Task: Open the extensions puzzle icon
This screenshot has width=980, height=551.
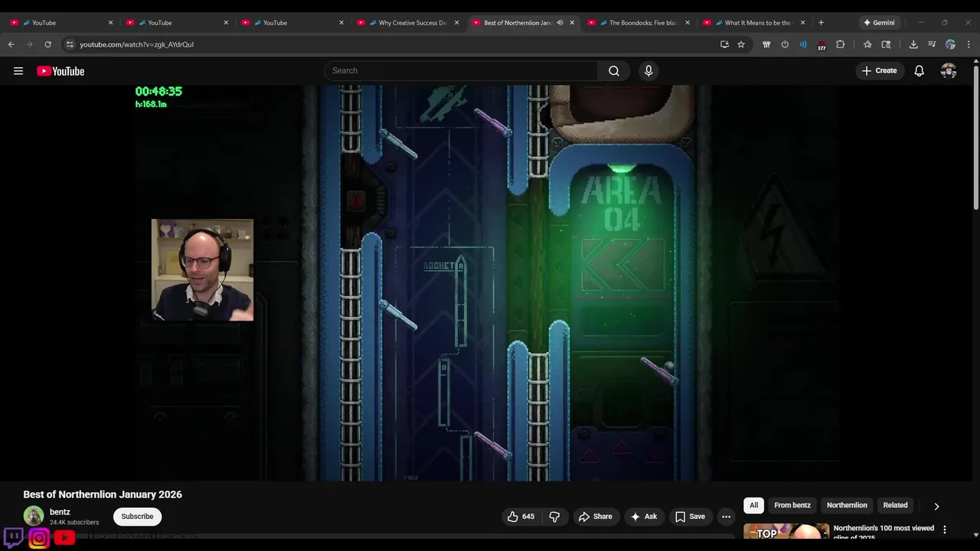Action: click(840, 44)
